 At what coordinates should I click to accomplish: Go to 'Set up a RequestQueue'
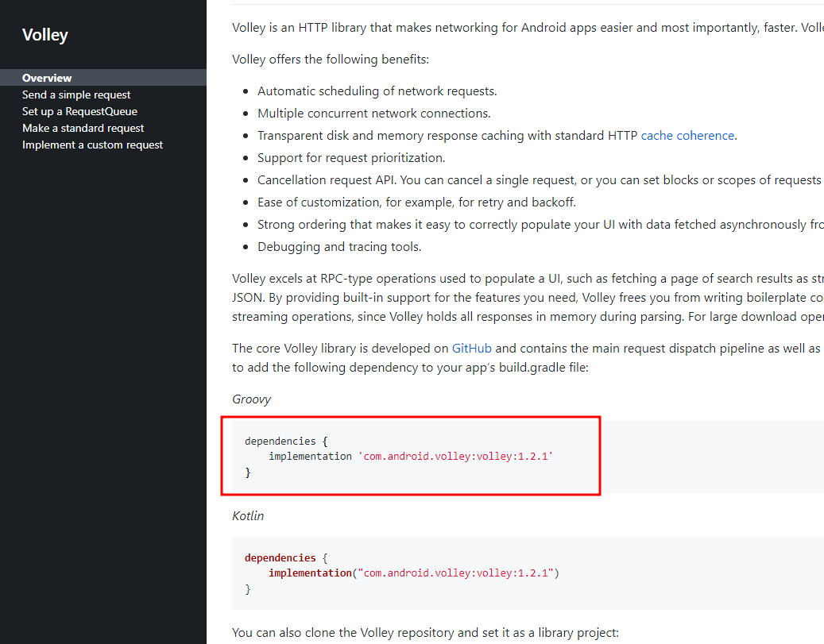(x=80, y=111)
